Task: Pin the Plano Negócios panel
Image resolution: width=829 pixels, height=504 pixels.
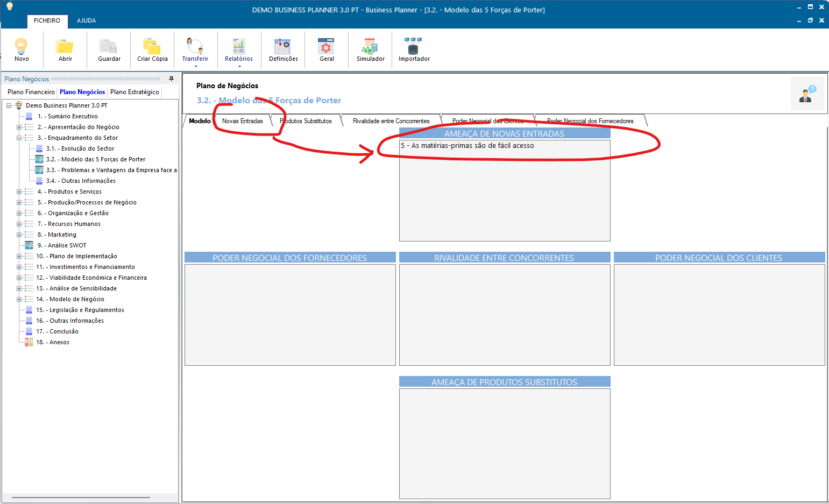Action: (x=172, y=79)
